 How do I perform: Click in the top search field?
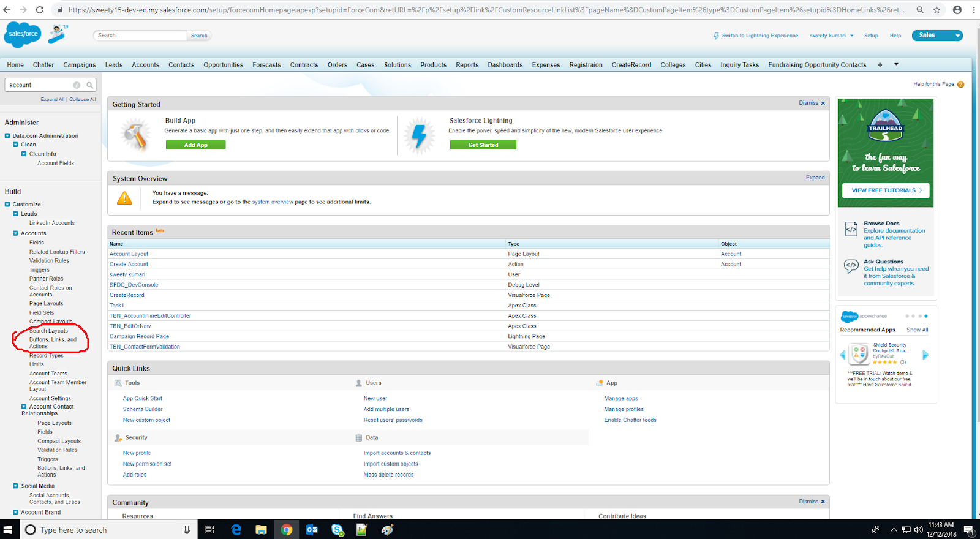140,36
